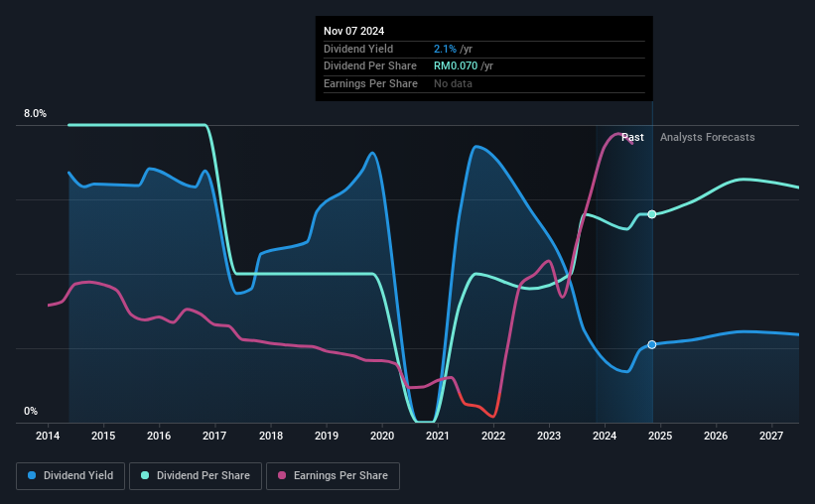
Task: Toggle the Earnings Per Share legend item
Action: pyautogui.click(x=333, y=476)
